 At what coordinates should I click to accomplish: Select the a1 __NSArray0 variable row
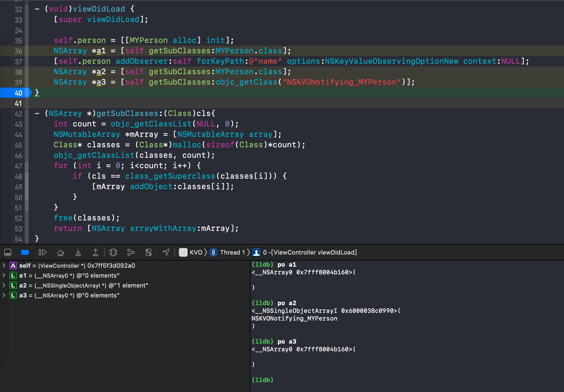click(x=125, y=275)
